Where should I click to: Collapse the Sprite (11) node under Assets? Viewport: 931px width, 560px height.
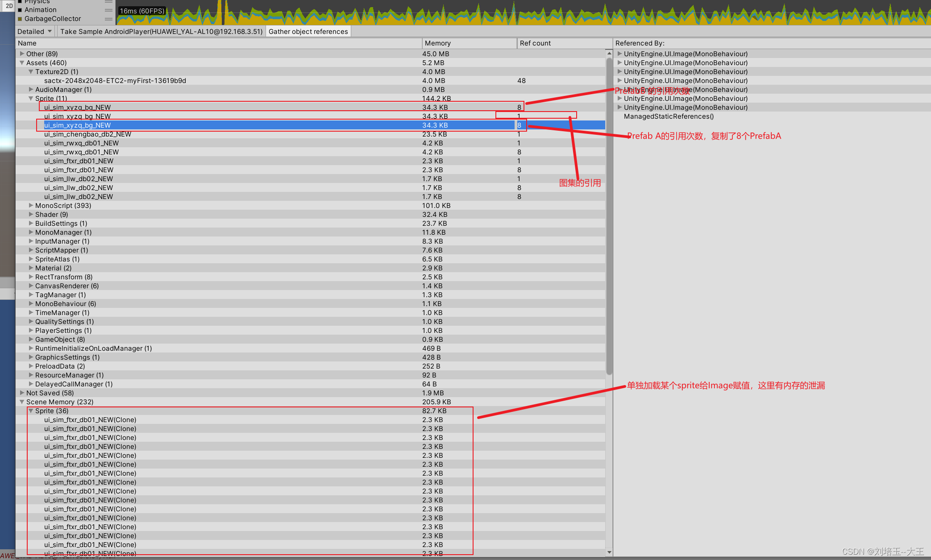[x=31, y=99]
